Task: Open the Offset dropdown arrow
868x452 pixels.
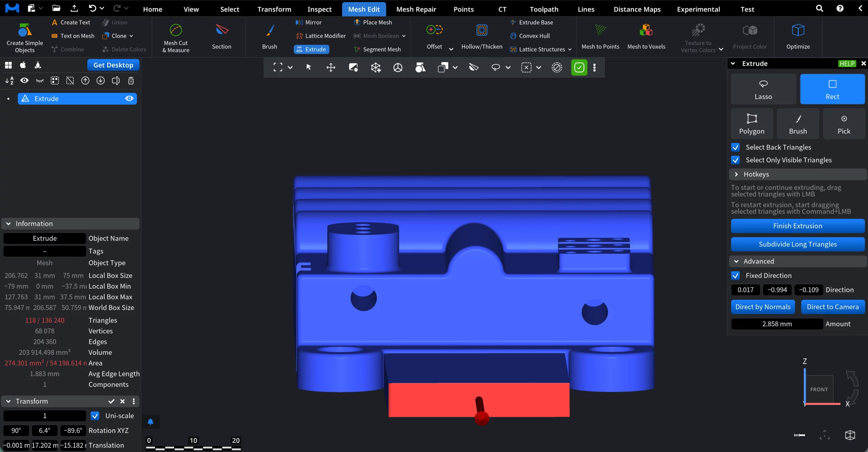Action: (x=450, y=48)
